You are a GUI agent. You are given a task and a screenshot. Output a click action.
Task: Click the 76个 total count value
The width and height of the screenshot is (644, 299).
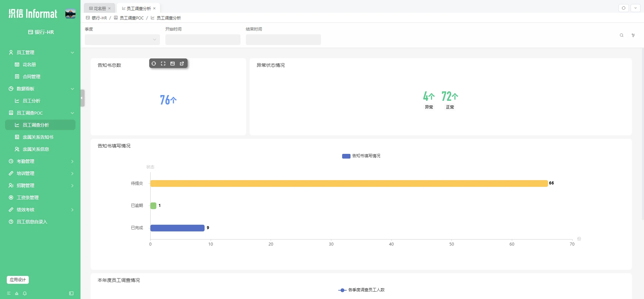point(168,100)
